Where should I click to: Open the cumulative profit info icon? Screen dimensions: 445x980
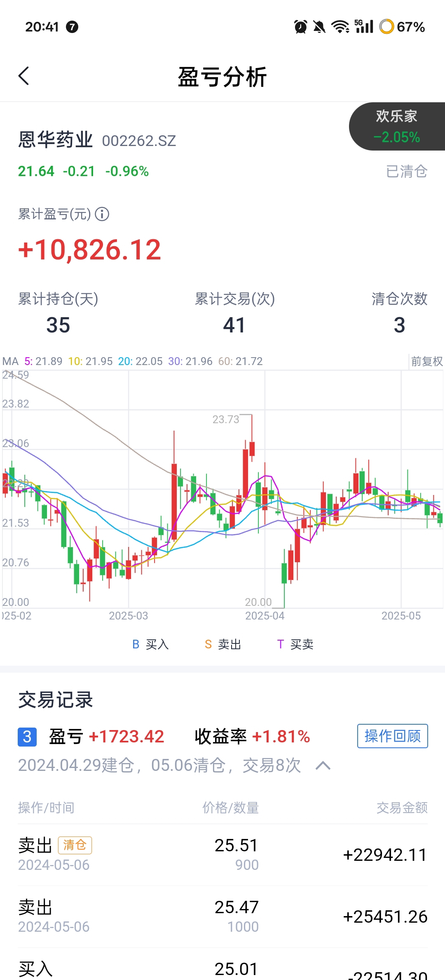[x=102, y=214]
